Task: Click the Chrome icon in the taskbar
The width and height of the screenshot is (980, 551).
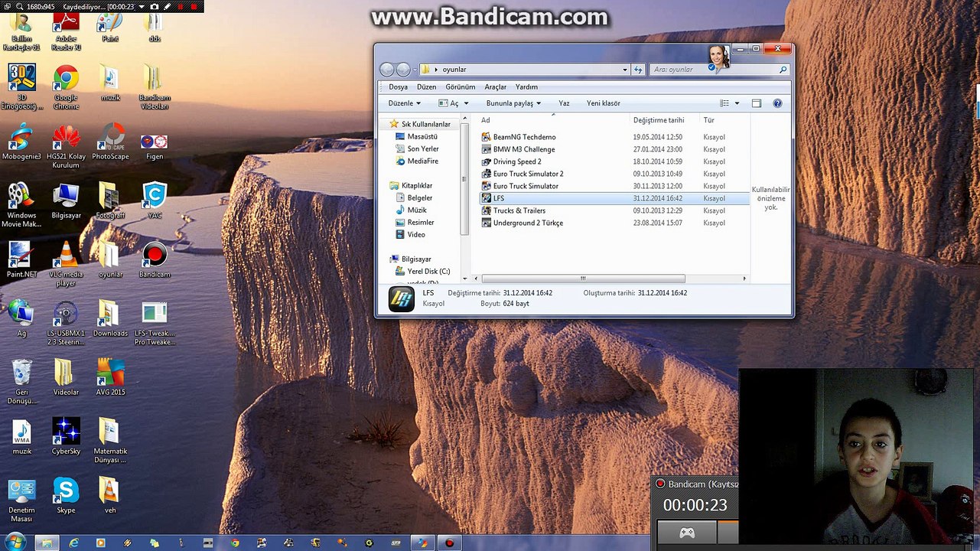Action: pyautogui.click(x=235, y=543)
